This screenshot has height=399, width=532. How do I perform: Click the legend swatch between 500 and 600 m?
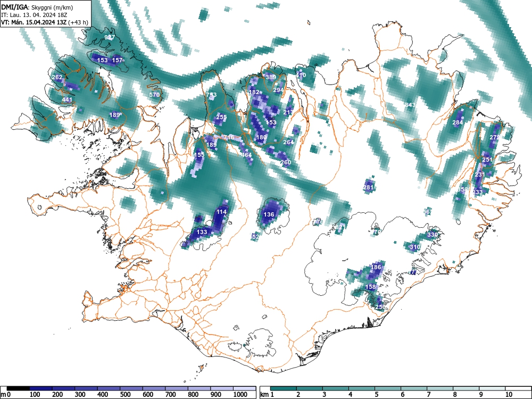(131, 388)
